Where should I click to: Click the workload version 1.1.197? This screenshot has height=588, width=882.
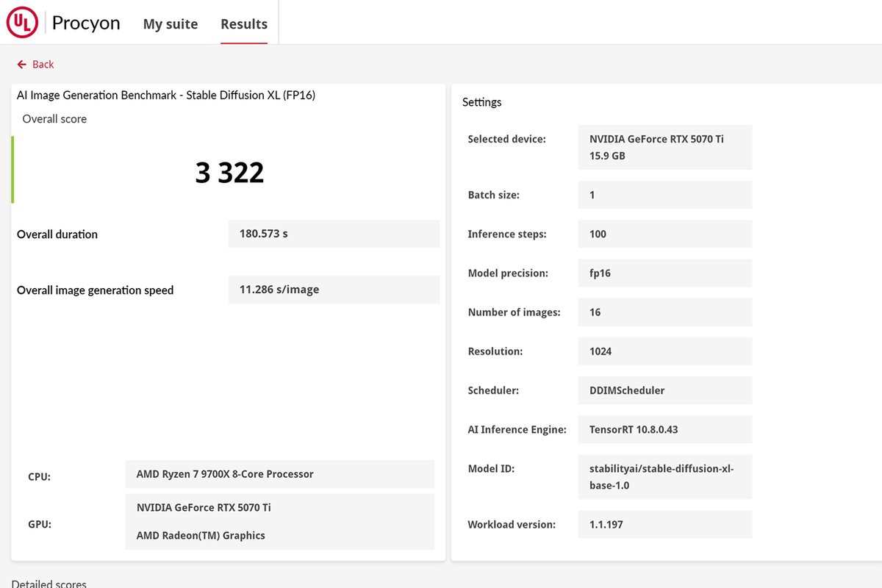click(x=665, y=525)
